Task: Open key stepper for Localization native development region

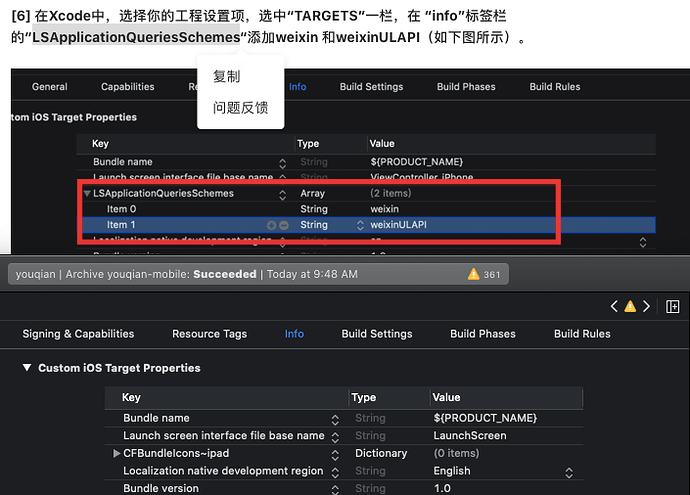Action: [x=335, y=473]
